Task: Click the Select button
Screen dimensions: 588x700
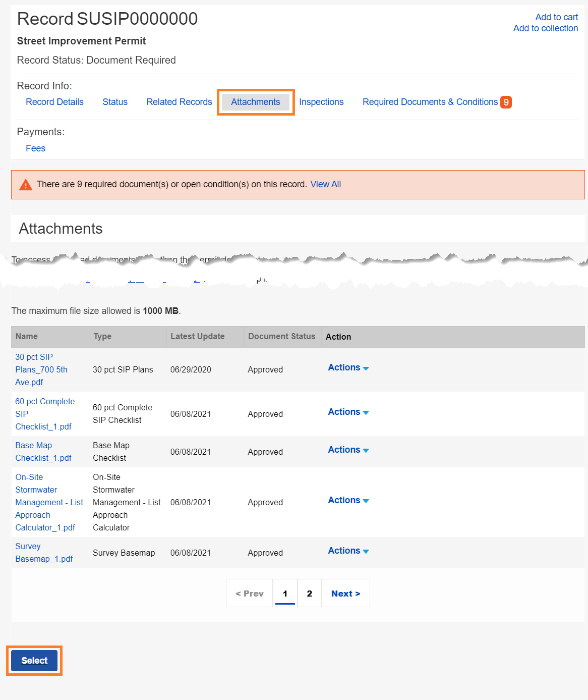Action: click(x=34, y=660)
